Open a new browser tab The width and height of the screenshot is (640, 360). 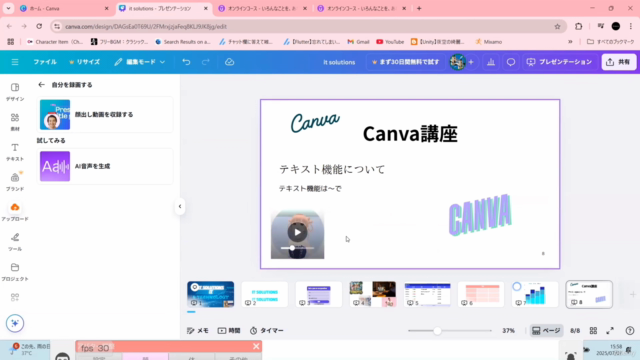tap(419, 8)
